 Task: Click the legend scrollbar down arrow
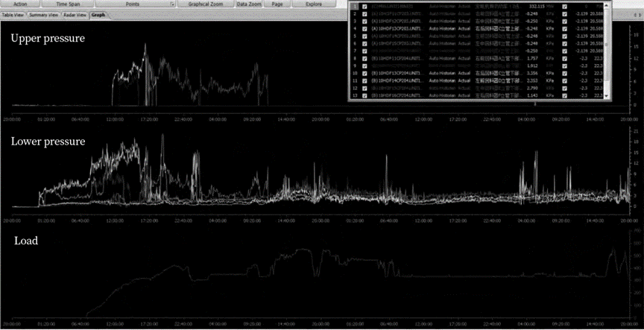pos(606,96)
